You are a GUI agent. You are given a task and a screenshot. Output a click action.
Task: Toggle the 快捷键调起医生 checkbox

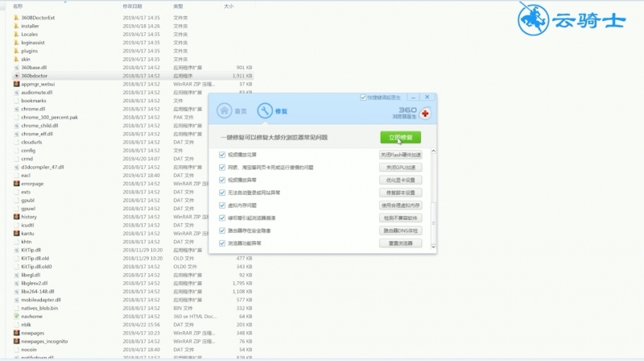pos(363,98)
